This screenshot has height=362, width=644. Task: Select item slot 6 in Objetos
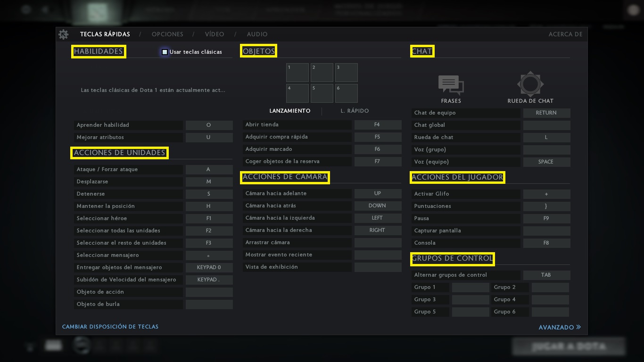coord(347,93)
